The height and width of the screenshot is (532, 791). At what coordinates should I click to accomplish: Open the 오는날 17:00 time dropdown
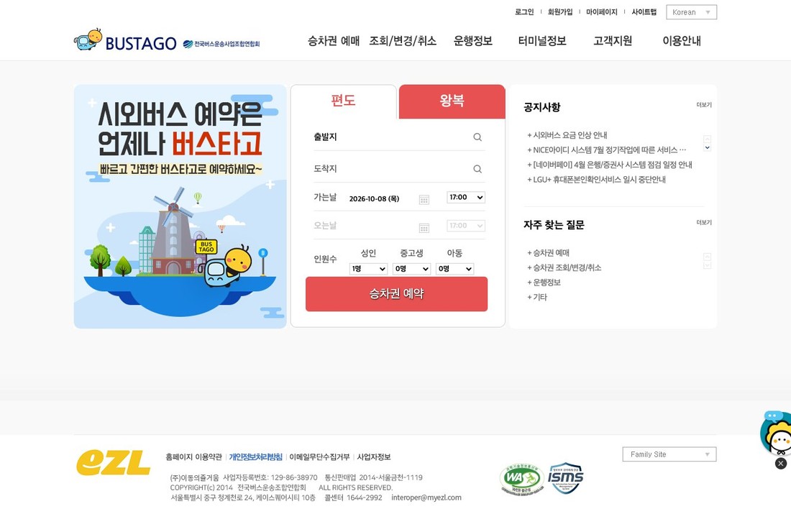click(x=466, y=226)
